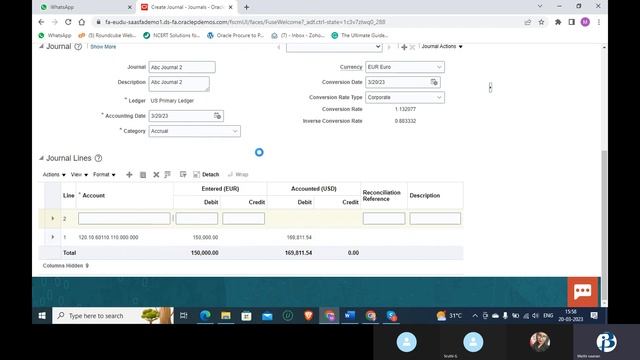This screenshot has width=640, height=360.
Task: Click the duplicate line icon in Journal Lines toolbar
Action: pyautogui.click(x=143, y=175)
